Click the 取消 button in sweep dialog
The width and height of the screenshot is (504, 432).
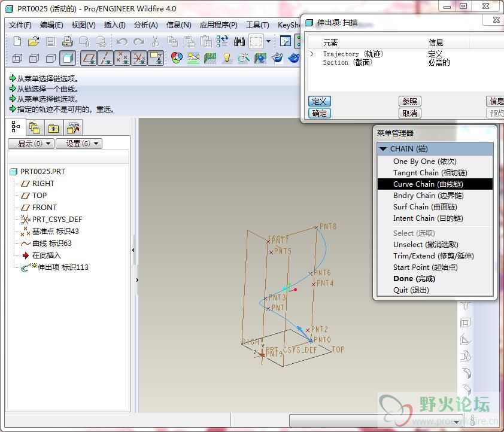tap(410, 113)
